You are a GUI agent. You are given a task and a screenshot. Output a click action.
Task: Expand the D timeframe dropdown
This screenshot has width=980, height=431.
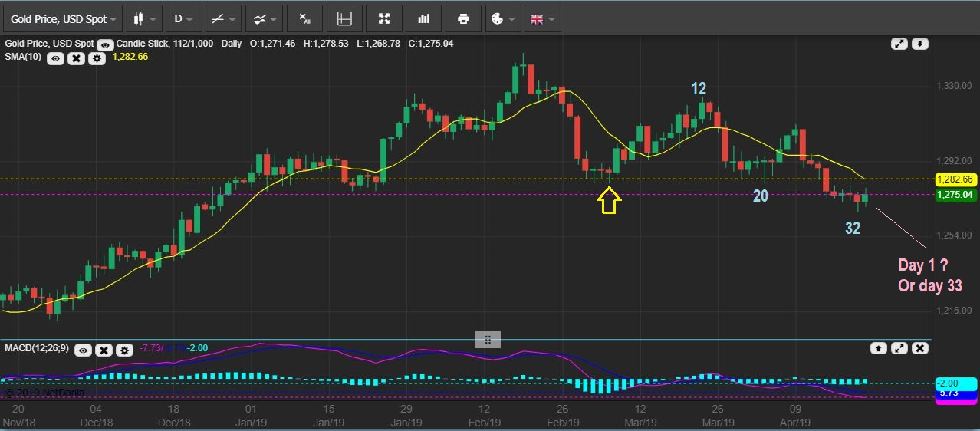coord(183,18)
